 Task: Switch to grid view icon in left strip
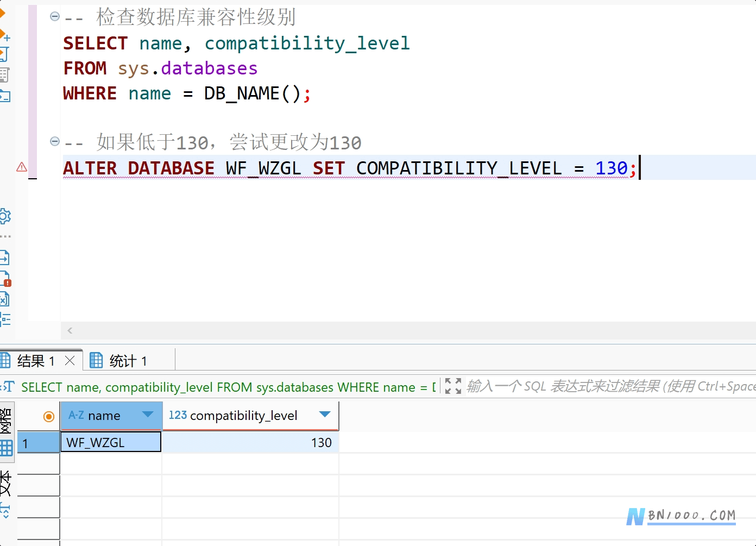(7, 448)
